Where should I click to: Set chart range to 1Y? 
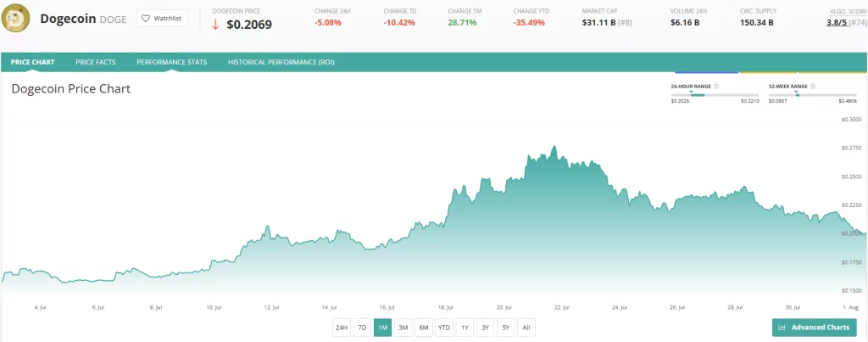point(465,328)
